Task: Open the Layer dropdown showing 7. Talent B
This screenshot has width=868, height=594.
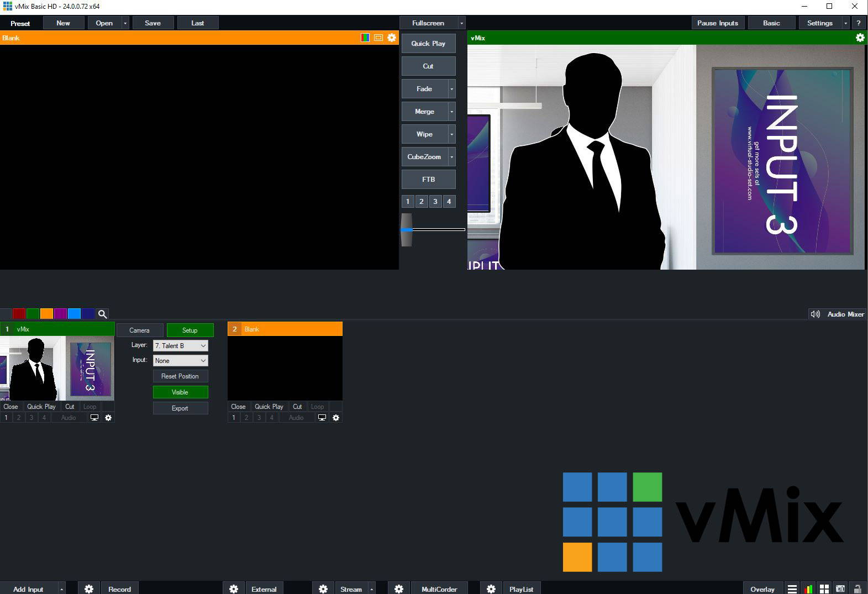Action: (180, 346)
